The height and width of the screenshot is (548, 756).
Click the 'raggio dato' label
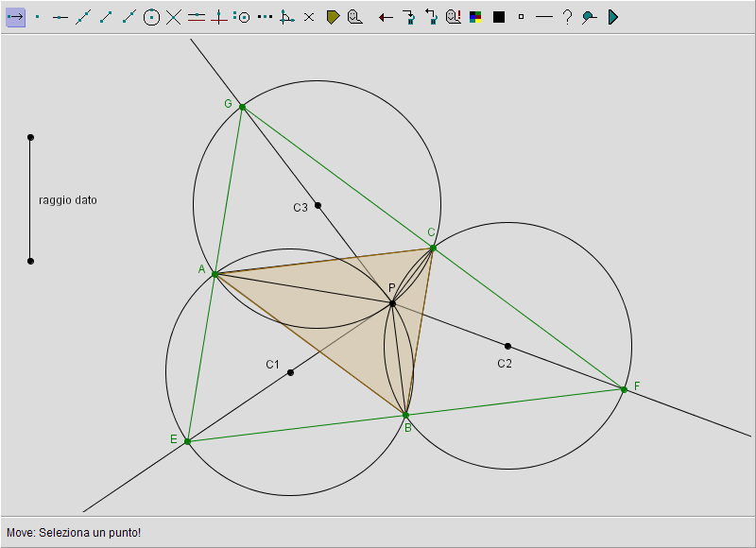point(67,200)
